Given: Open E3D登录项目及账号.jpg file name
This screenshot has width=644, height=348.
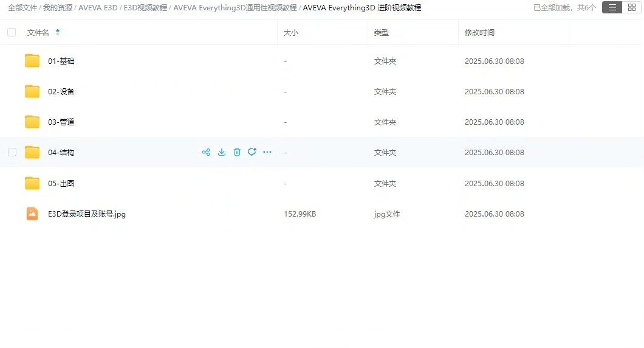Looking at the screenshot, I should tap(87, 214).
